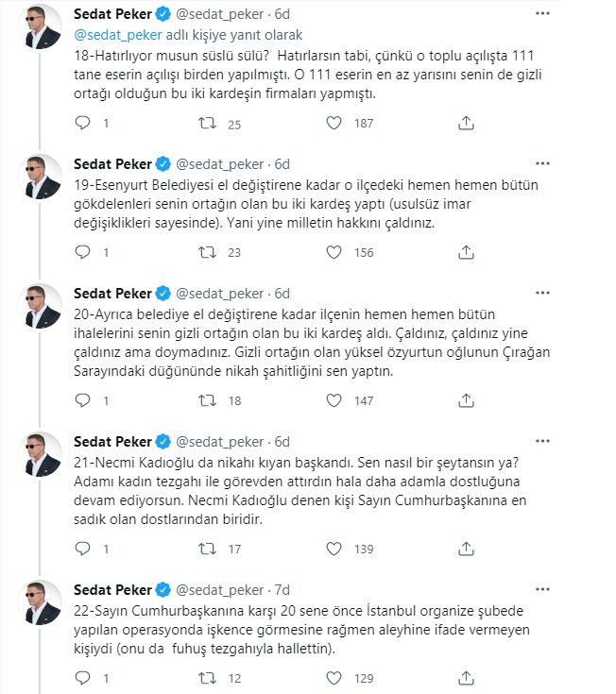
Task: Open three-dot menu on tweet 22
Action: (542, 589)
